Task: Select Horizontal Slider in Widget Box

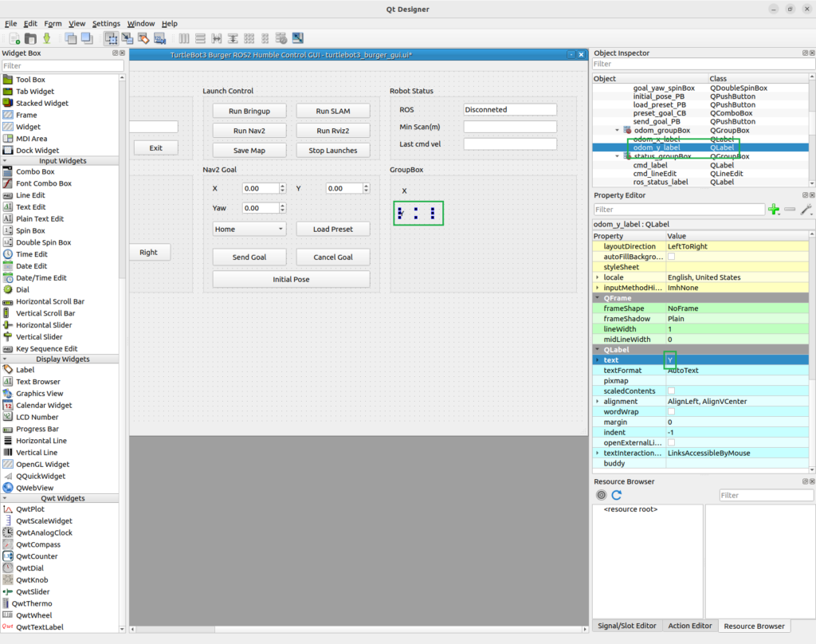Action: coord(44,325)
